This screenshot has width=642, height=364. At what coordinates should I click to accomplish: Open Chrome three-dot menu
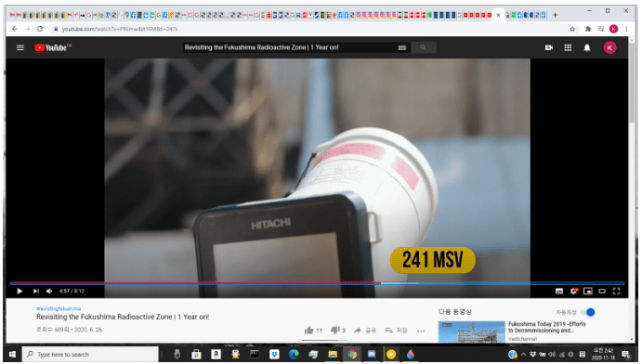point(626,29)
